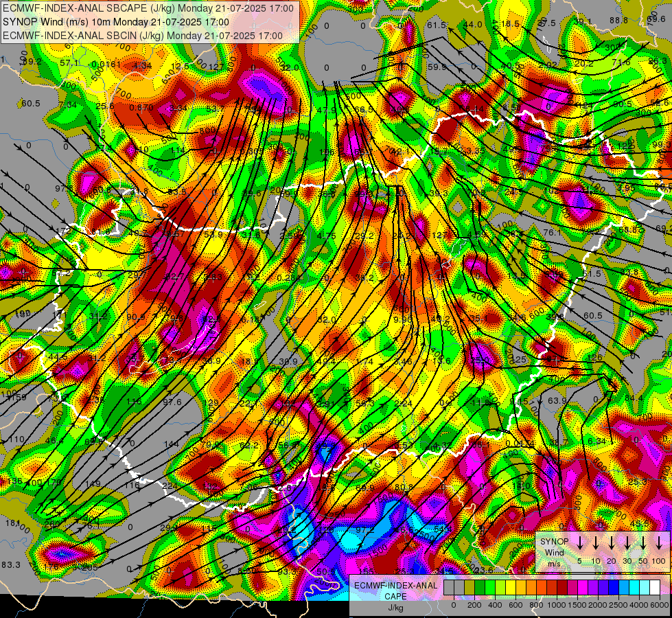Pick the pure yellow swatch in CAPE legend
The width and height of the screenshot is (672, 618).
[x=511, y=587]
